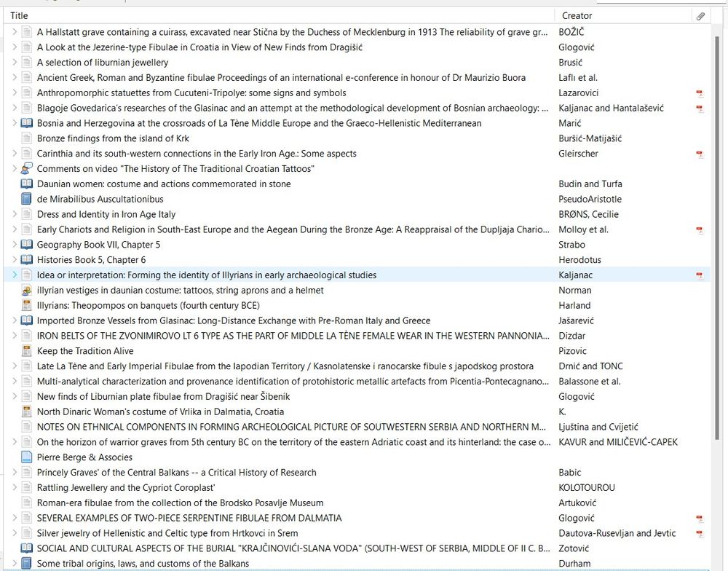
Task: Click the book section icon for 'Histories Book 5, Chapter 6'
Action: coord(27,260)
